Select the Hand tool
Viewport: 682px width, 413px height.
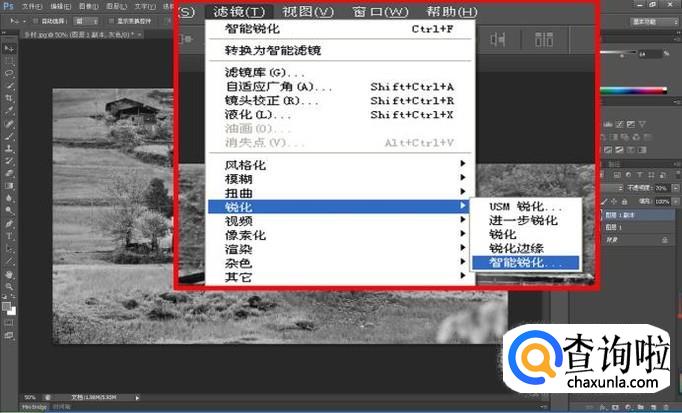9,274
